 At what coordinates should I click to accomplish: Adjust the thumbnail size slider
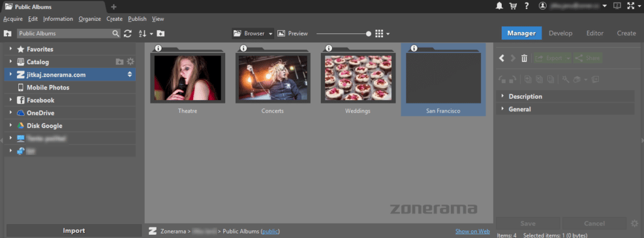pyautogui.click(x=369, y=34)
